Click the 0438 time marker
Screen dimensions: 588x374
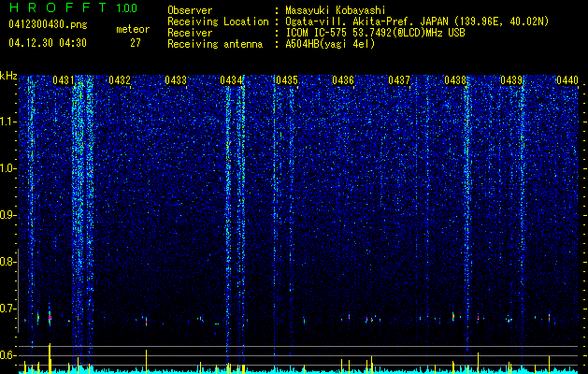(455, 80)
